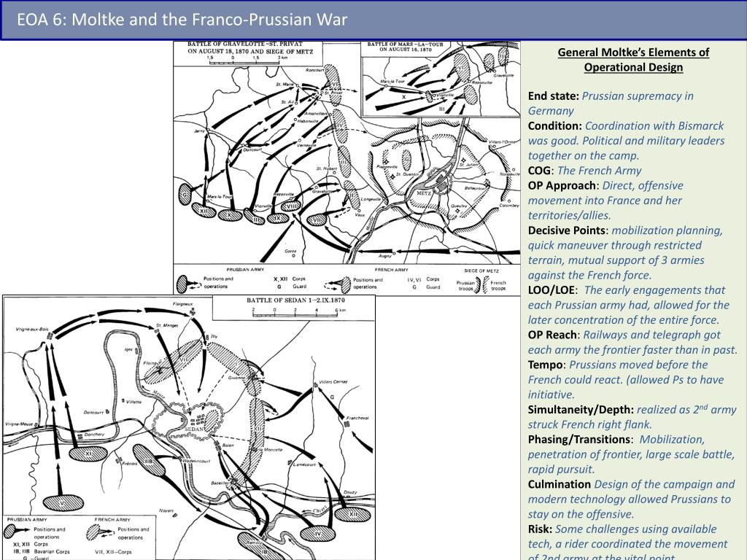This screenshot has height=560, width=747.
Task: Click the 'Risk:' label
Action: coord(540,529)
